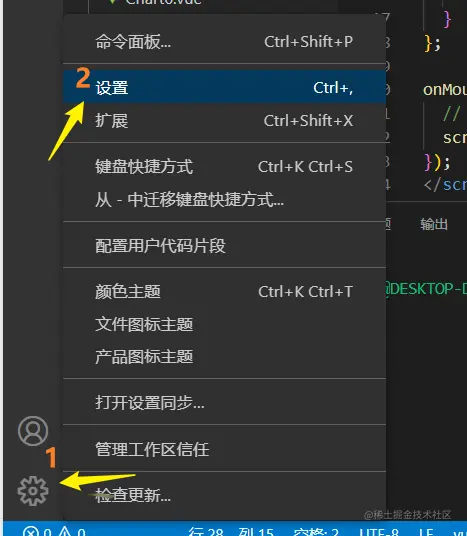The width and height of the screenshot is (467, 536).
Task: Open the Accounts profile icon
Action: click(33, 431)
